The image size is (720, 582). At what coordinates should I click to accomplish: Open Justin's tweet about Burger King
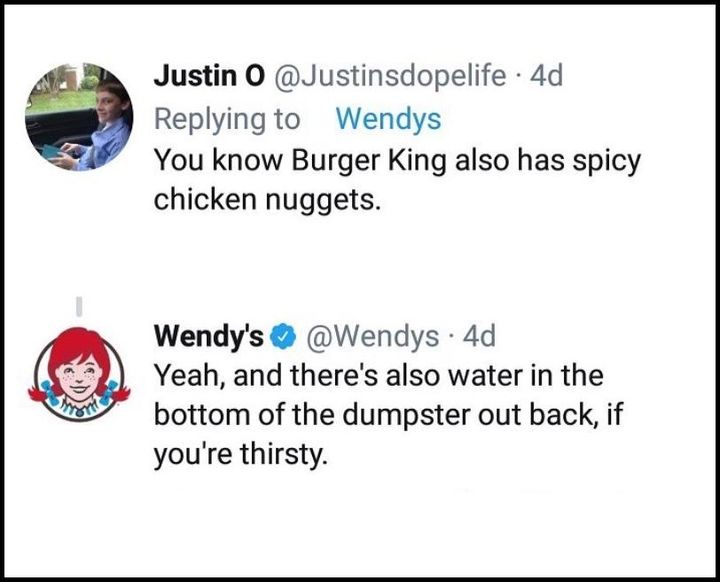coord(395,161)
